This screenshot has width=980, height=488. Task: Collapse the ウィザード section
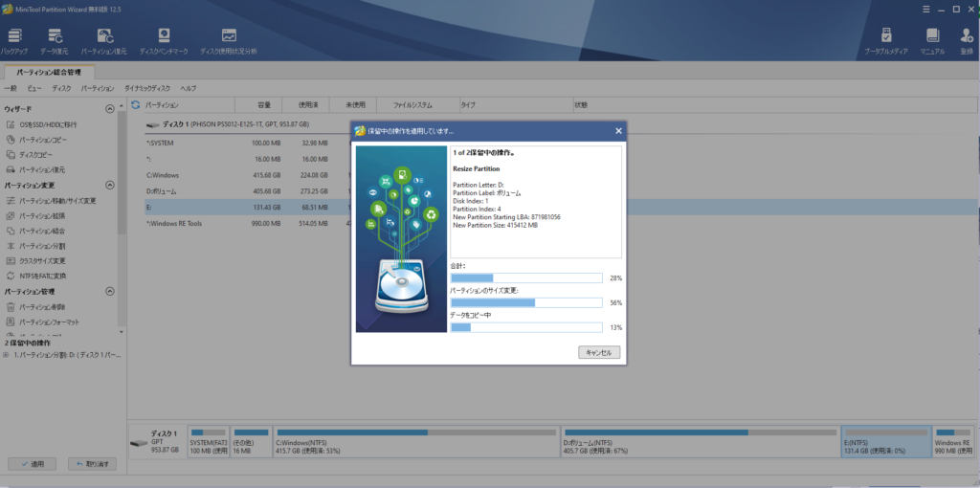pyautogui.click(x=110, y=109)
